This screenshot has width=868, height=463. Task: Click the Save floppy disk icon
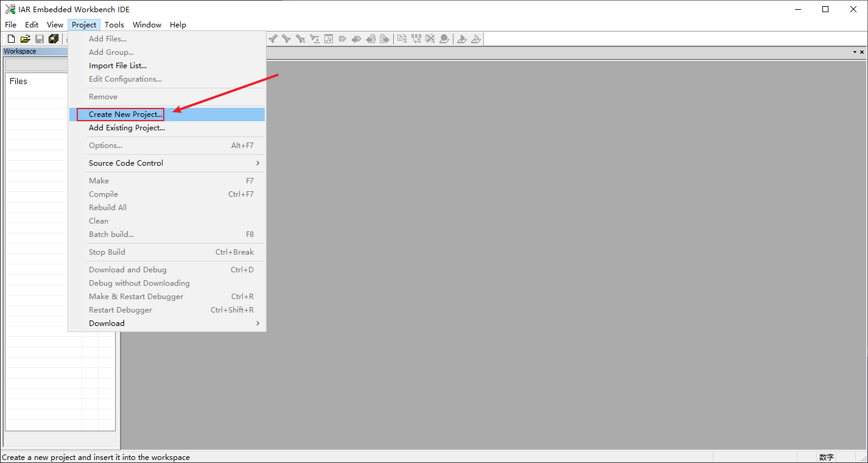[40, 39]
